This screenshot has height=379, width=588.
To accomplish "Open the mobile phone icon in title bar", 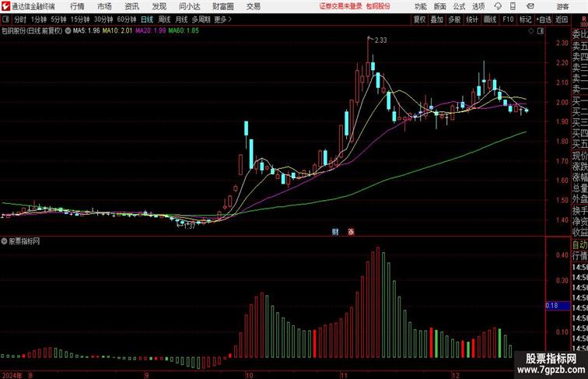I will (x=513, y=6).
